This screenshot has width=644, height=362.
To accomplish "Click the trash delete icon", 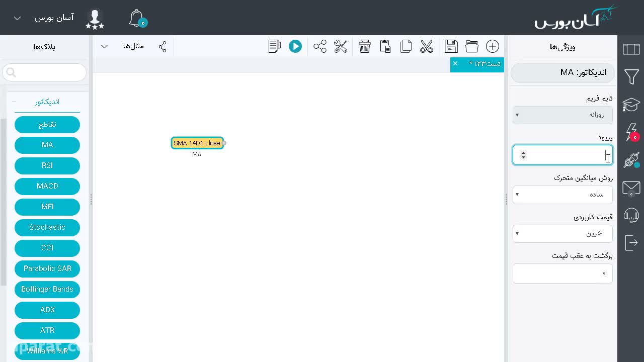I will click(x=365, y=46).
